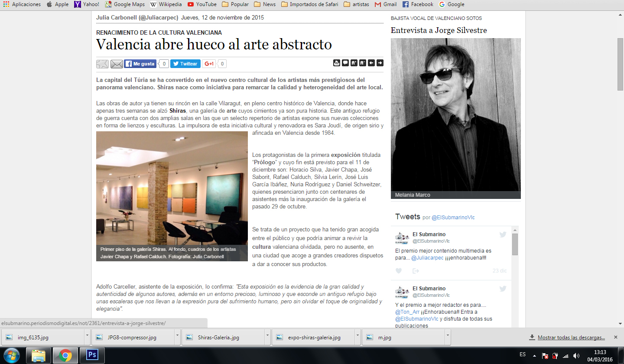The height and width of the screenshot is (364, 624).
Task: Expand options for JPG8-compressor.jpg download
Action: click(177, 337)
